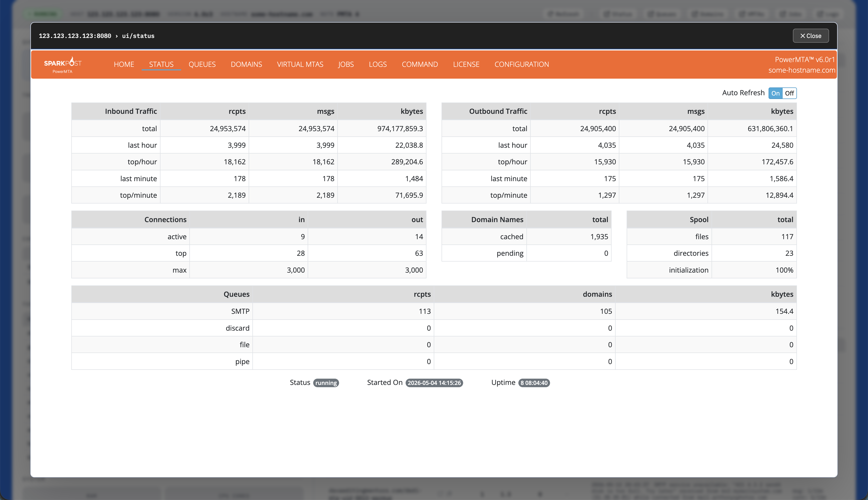Turn Auto Refresh On
Screen dimensions: 868x500
776,93
